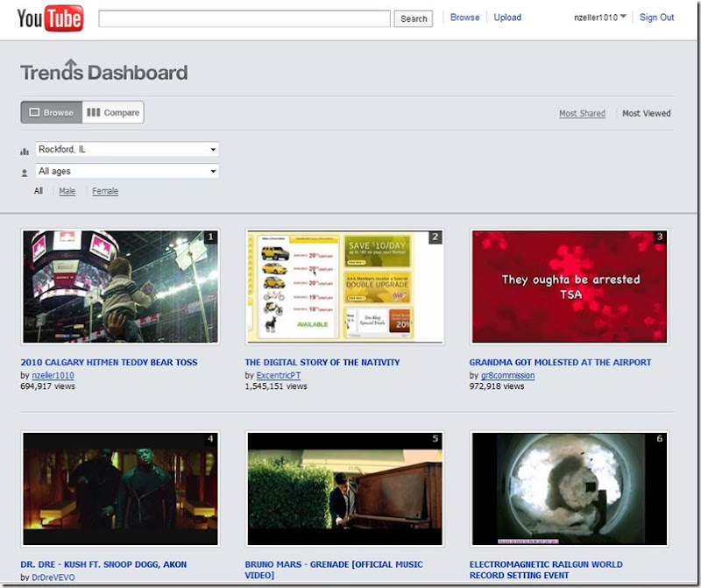Open Bruno Mars - Grenade title link
This screenshot has width=701, height=588.
tap(334, 570)
